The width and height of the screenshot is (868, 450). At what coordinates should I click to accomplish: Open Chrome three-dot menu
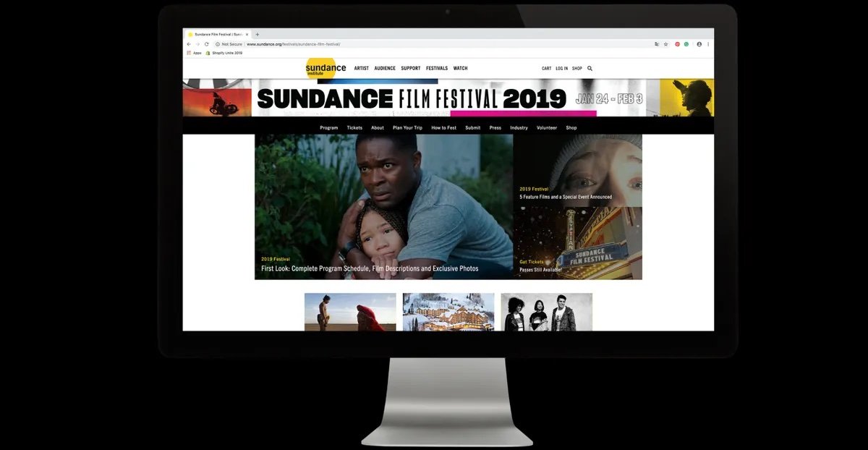click(x=708, y=44)
